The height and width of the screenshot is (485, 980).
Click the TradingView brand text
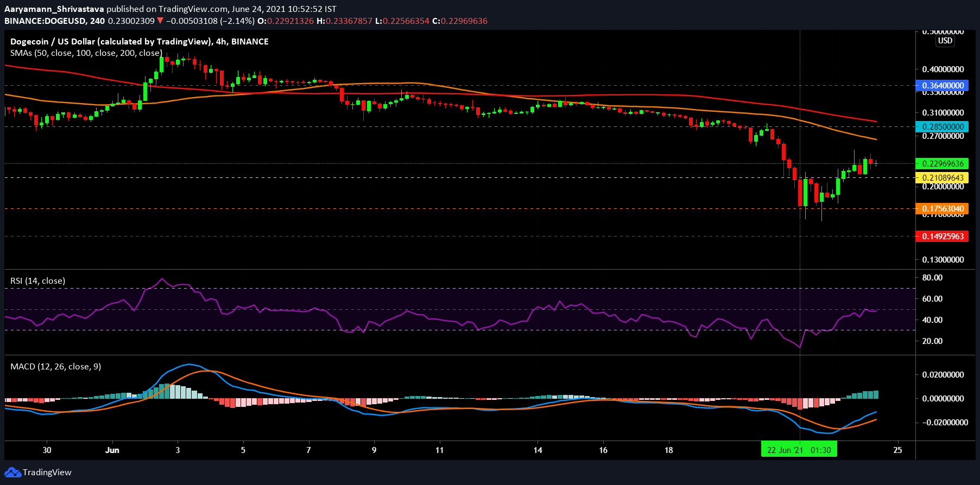(47, 473)
